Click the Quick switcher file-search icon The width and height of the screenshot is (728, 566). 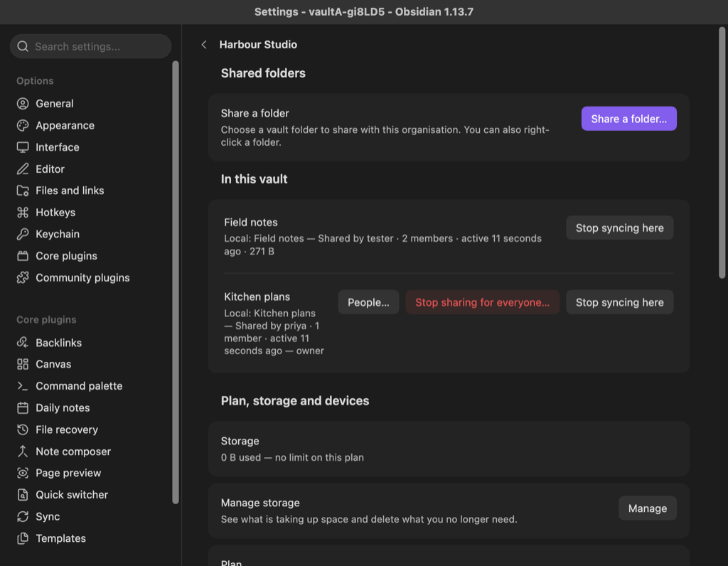pos(23,494)
